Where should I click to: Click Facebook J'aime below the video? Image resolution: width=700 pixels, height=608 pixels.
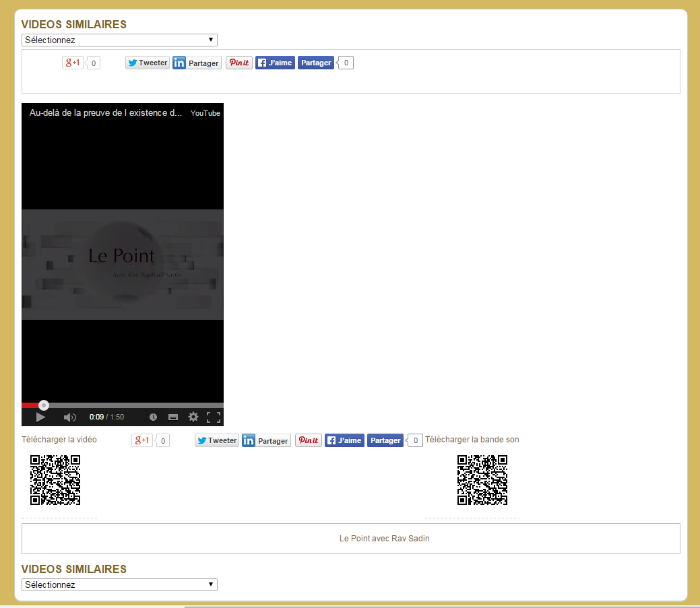click(345, 441)
